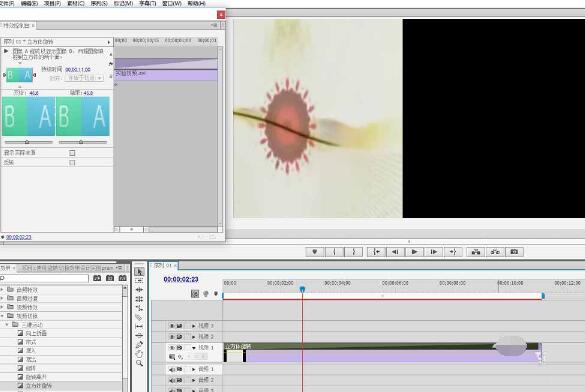Open the Sequence (S) menu

pos(99,3)
